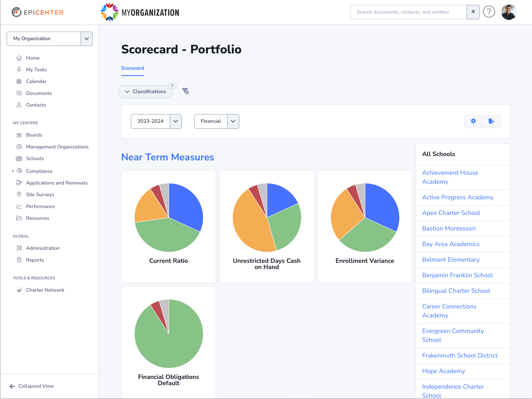Click the Home house icon
This screenshot has height=399, width=532.
[x=19, y=58]
